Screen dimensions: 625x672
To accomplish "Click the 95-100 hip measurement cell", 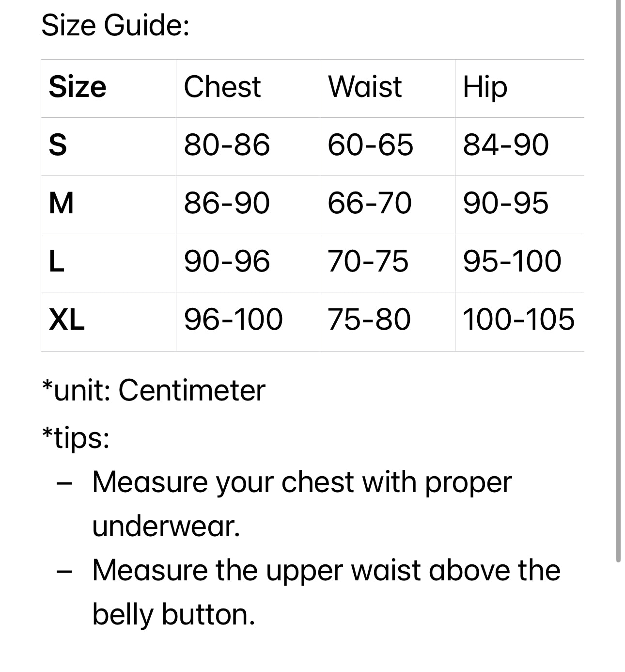I will click(x=512, y=262).
